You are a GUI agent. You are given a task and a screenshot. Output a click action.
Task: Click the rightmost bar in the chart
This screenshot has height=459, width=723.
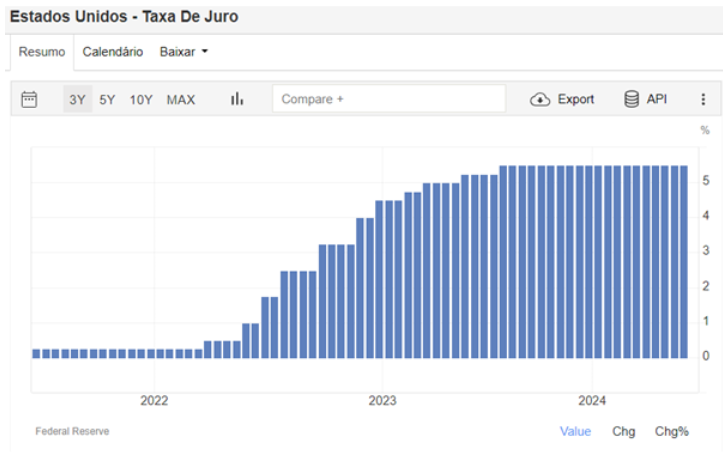click(684, 262)
